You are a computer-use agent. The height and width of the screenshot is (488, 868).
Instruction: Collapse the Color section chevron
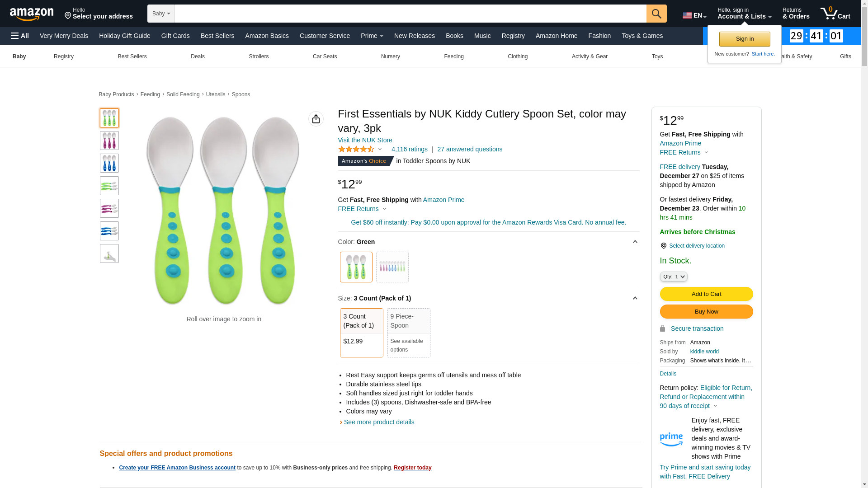pos(635,242)
